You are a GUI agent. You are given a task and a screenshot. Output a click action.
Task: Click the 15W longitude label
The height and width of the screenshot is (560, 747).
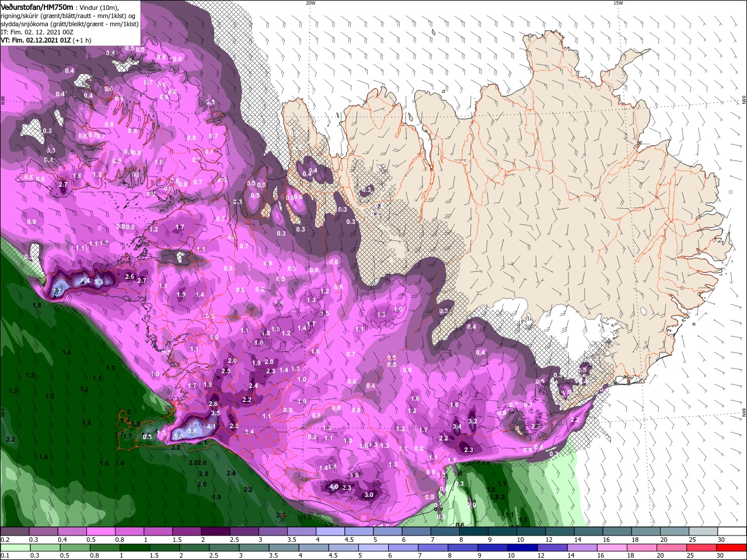click(618, 3)
